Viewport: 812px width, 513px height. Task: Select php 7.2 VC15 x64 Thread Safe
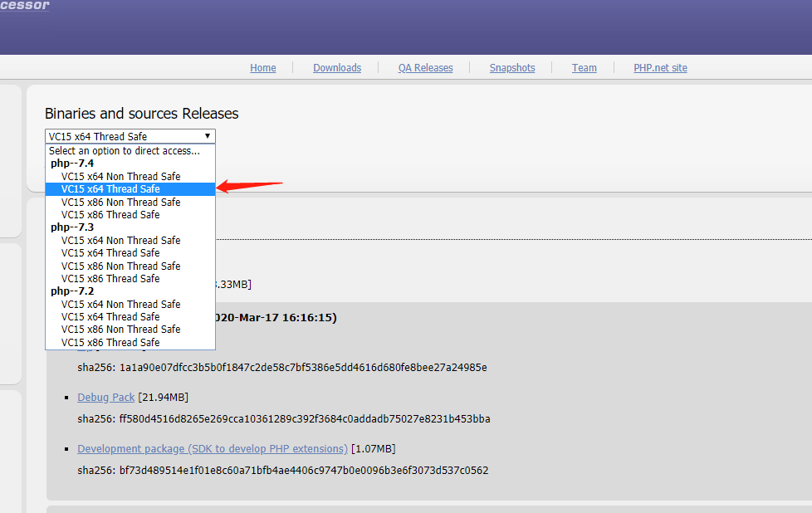[x=130, y=317]
